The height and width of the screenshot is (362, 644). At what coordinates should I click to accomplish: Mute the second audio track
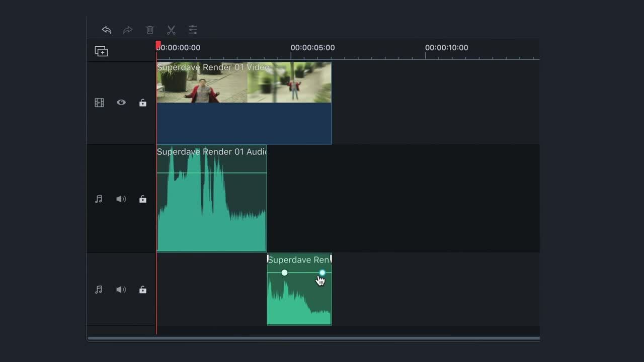pyautogui.click(x=121, y=290)
